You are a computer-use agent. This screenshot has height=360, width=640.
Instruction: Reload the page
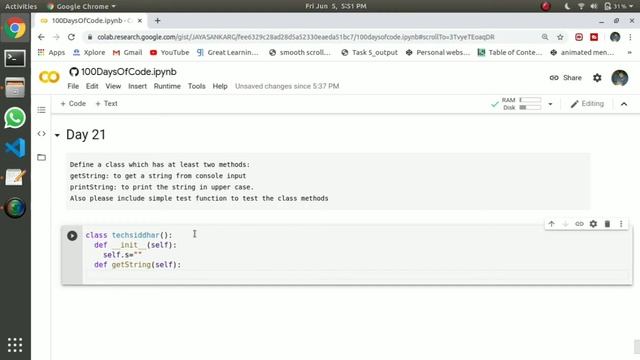[71, 37]
